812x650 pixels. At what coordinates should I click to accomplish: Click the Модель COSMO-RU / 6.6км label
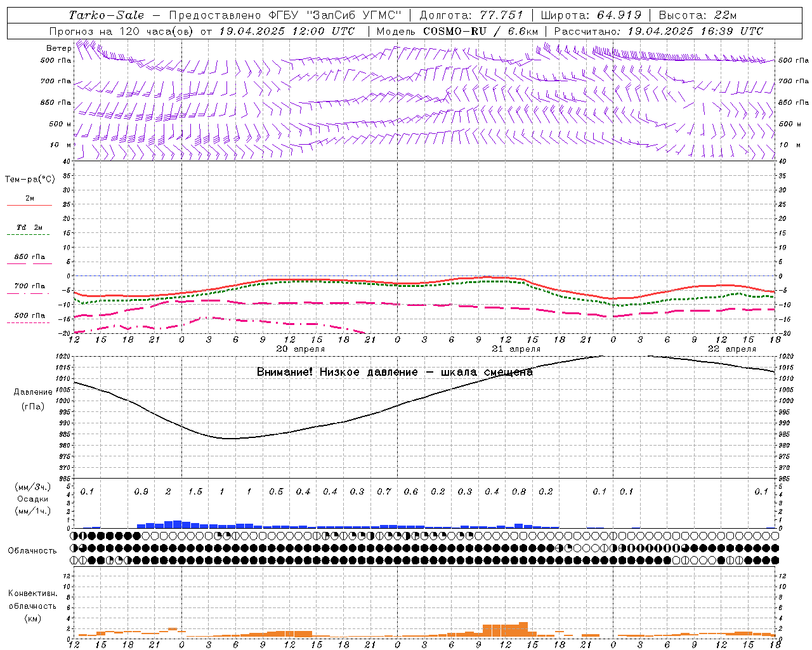457,31
